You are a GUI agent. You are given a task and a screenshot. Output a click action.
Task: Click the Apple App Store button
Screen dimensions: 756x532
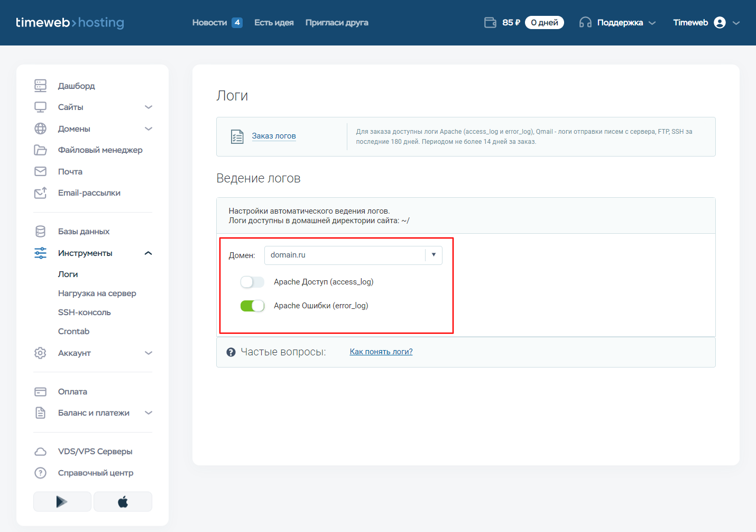click(x=123, y=501)
